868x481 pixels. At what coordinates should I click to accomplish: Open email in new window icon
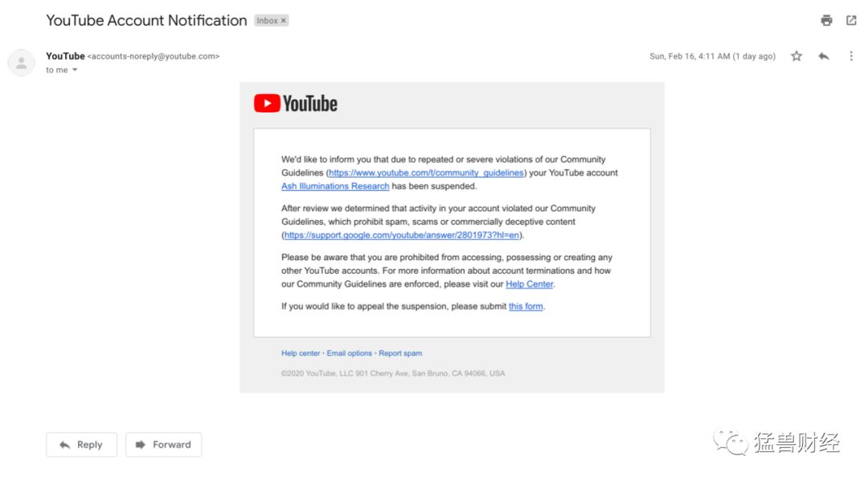pyautogui.click(x=851, y=20)
